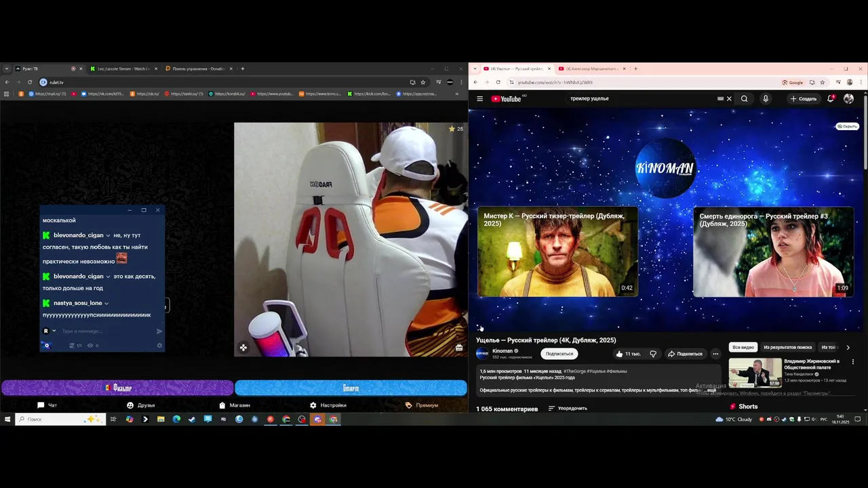
Task: Open on-screen keyboard icon in YouTube search
Action: click(720, 99)
